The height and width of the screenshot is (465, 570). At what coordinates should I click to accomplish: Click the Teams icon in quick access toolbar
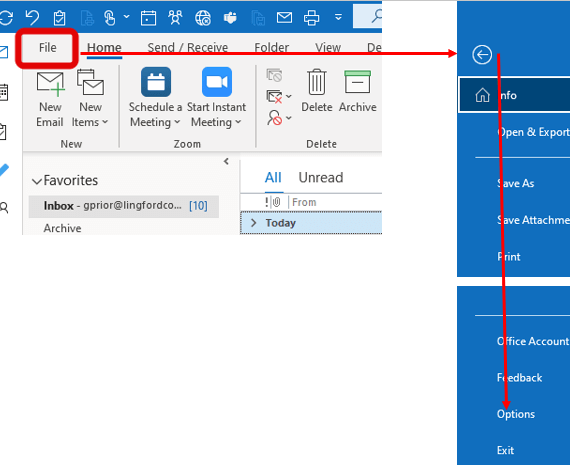(x=230, y=17)
